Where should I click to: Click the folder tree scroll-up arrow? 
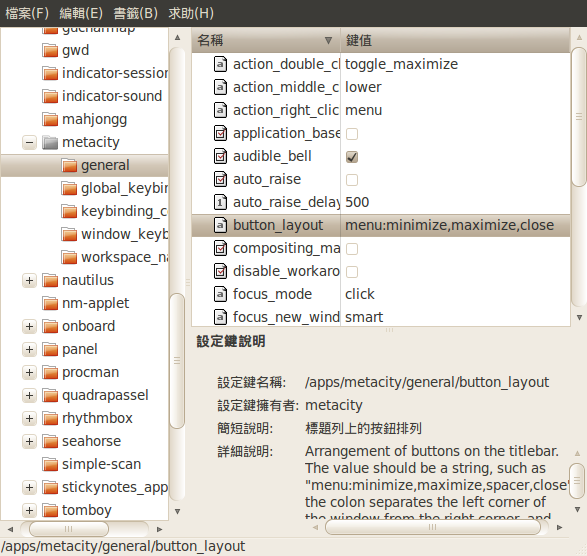coord(177,37)
